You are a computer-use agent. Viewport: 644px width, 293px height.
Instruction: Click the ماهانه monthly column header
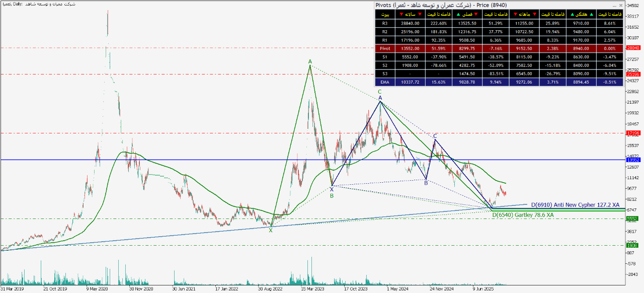click(x=523, y=14)
